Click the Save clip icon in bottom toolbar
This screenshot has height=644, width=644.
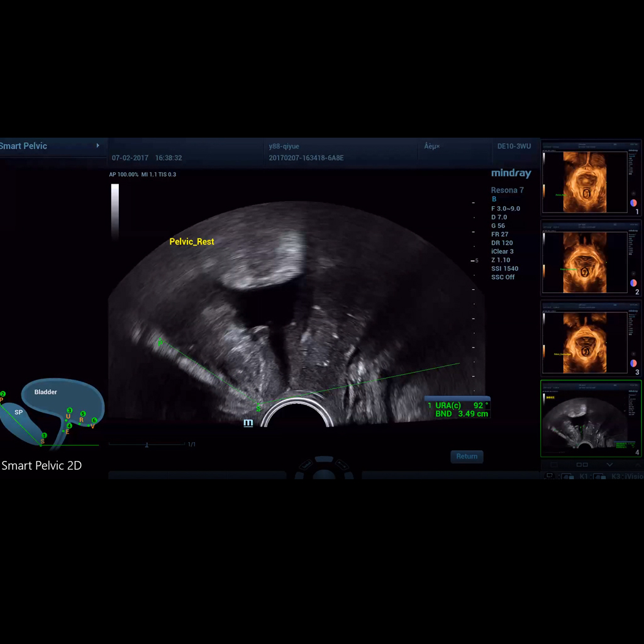click(549, 476)
